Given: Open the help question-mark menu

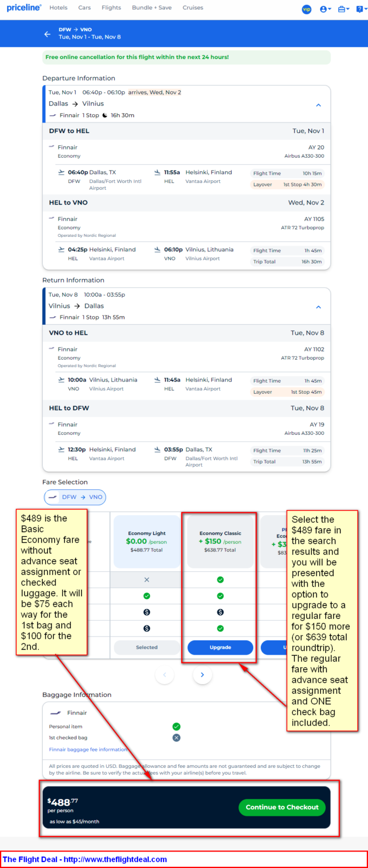Looking at the screenshot, I should (361, 9).
